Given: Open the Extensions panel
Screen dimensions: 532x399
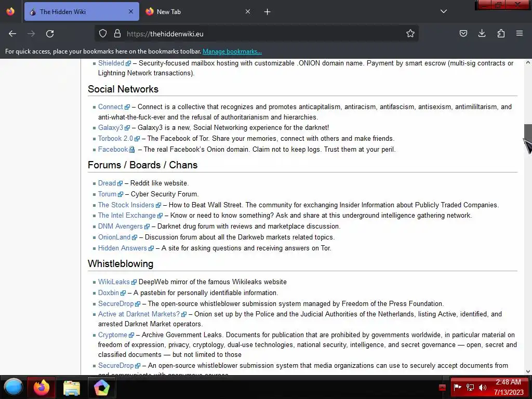Looking at the screenshot, I should [501, 34].
